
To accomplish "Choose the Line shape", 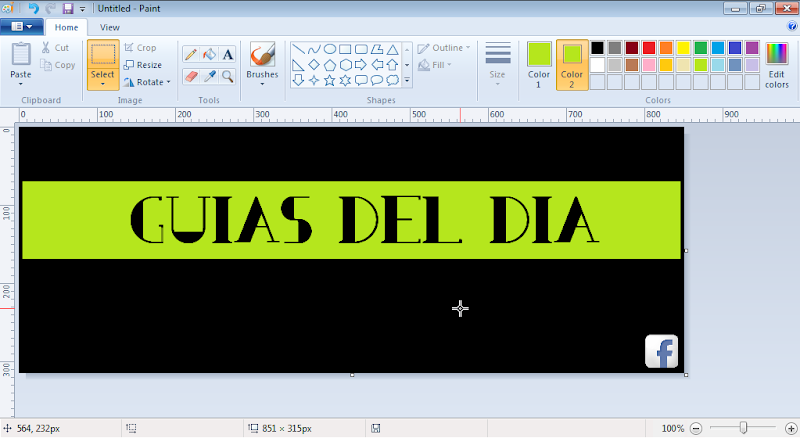I will click(x=298, y=49).
